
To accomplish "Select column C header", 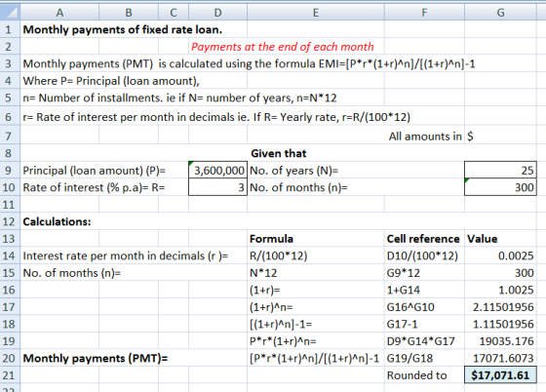I will 174,13.
